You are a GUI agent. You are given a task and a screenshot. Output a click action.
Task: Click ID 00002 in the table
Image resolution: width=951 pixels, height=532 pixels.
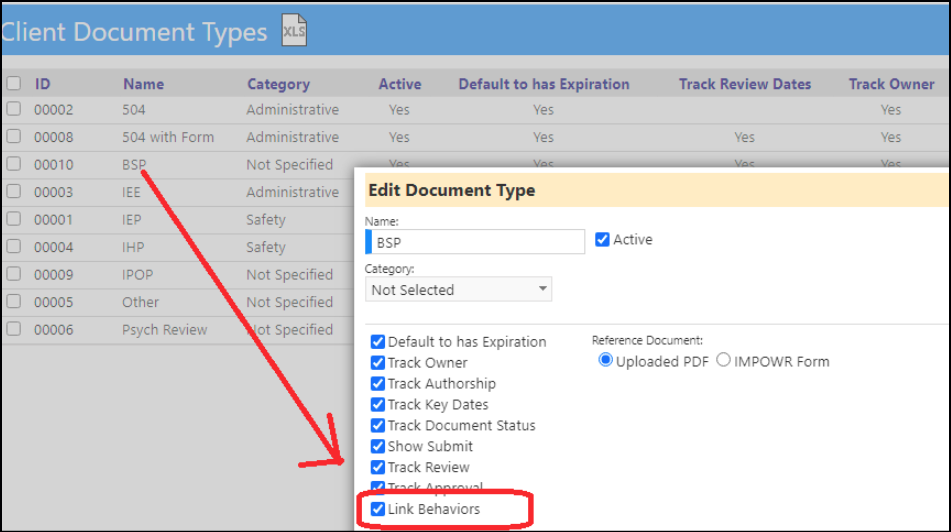[53, 110]
